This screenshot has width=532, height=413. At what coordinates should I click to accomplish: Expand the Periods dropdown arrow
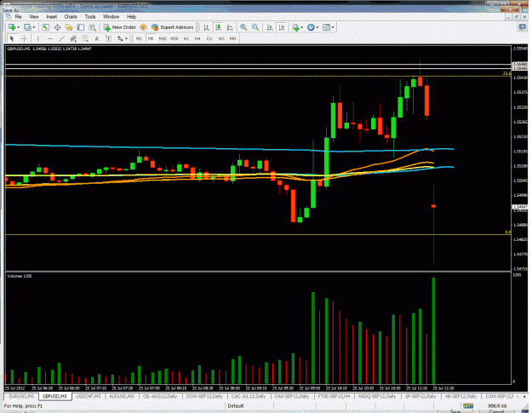click(317, 27)
